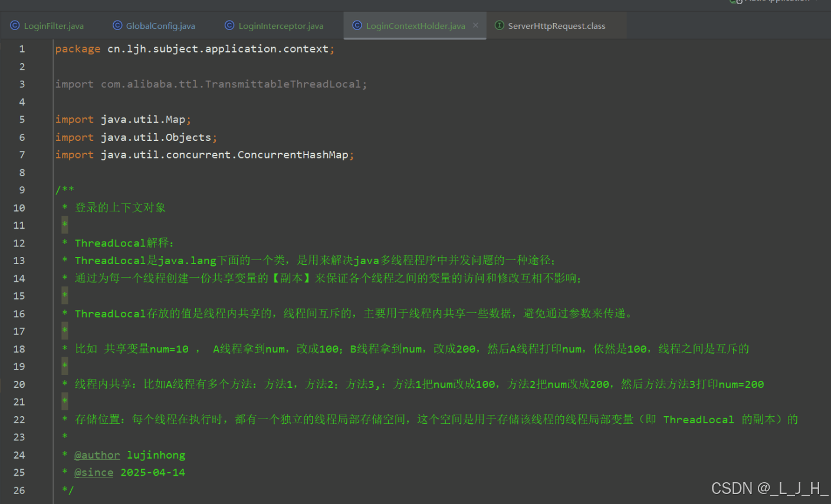The image size is (831, 504).
Task: Click the ServerHttpRequest.class interface icon
Action: point(500,26)
